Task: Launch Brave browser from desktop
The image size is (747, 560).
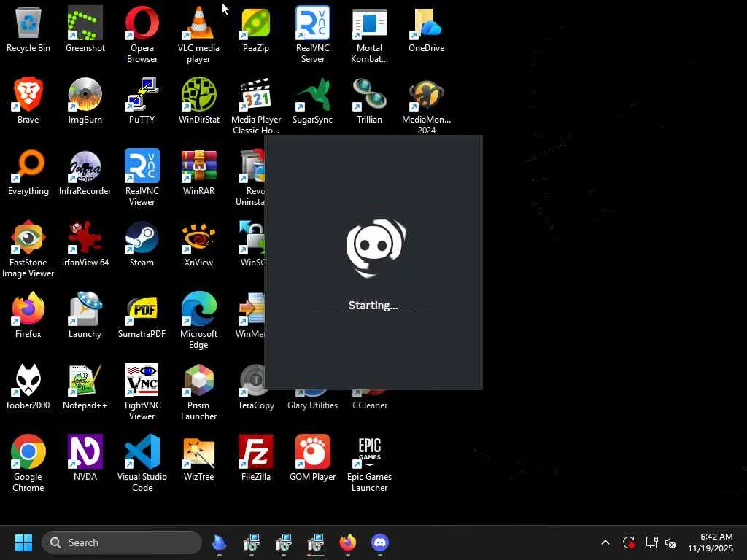Action: click(x=28, y=101)
